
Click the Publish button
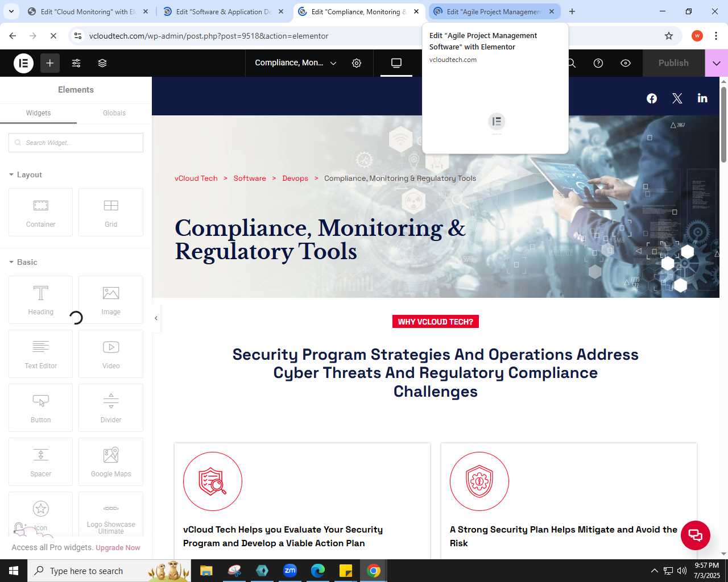(673, 63)
